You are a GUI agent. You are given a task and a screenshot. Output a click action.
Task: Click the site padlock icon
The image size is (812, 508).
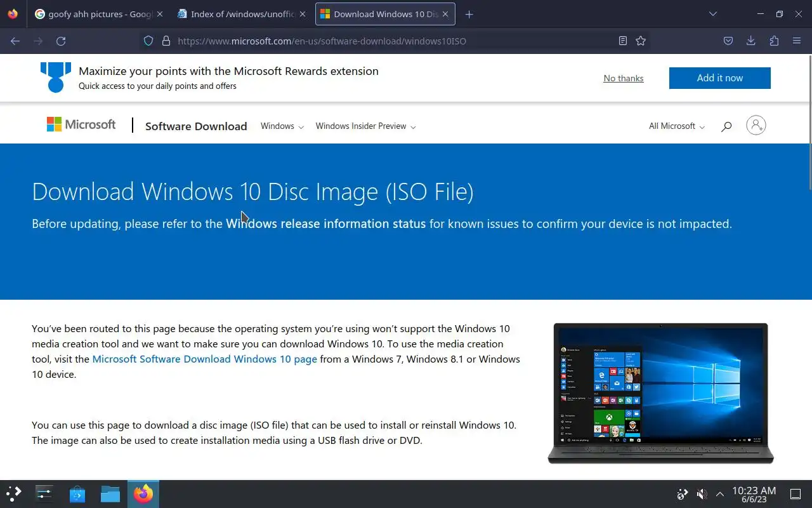point(166,41)
